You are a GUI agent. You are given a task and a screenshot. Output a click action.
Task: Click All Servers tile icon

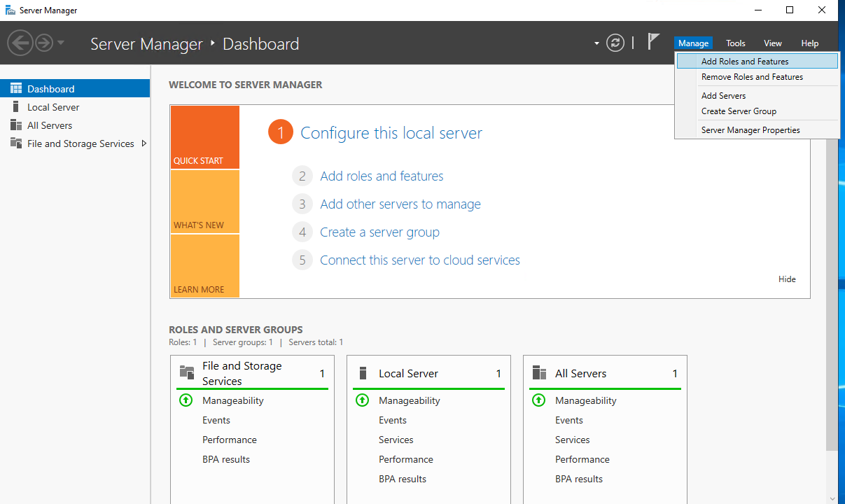coord(539,373)
